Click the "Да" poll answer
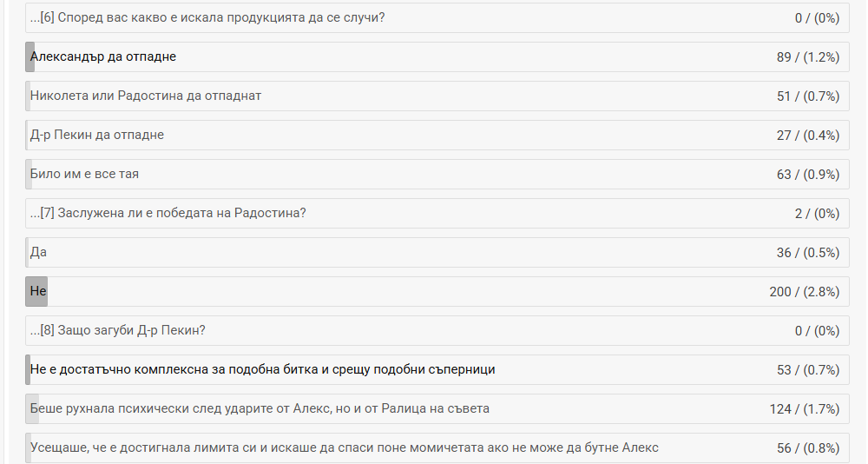 pos(38,253)
